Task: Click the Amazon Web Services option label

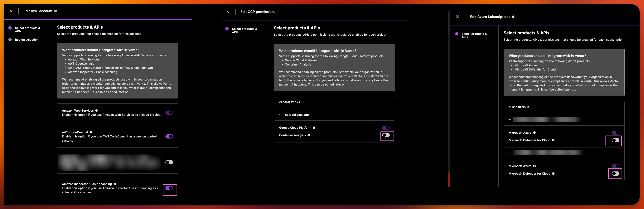Action: [x=78, y=111]
